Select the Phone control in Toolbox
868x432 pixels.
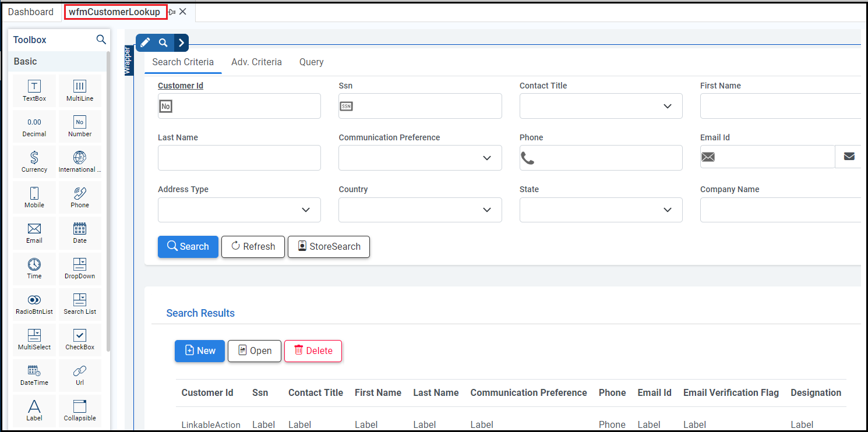tap(80, 197)
